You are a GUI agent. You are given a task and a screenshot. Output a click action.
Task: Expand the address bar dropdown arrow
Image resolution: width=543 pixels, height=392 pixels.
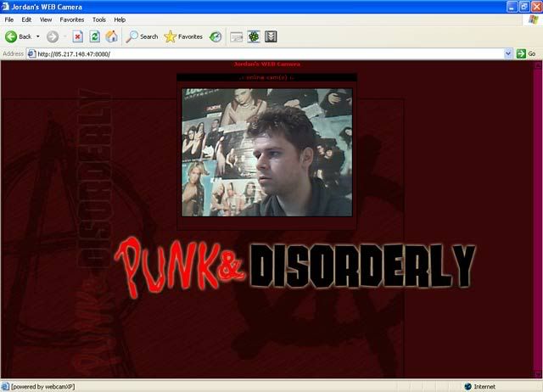(508, 53)
